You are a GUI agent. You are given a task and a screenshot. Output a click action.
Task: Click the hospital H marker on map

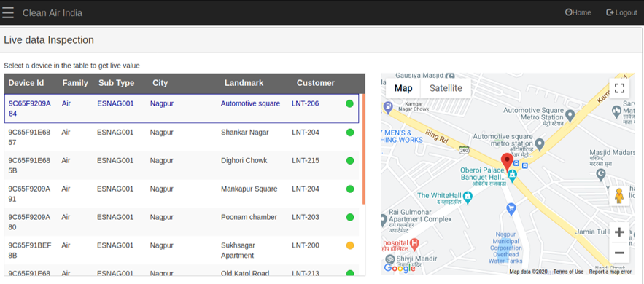[x=415, y=245]
